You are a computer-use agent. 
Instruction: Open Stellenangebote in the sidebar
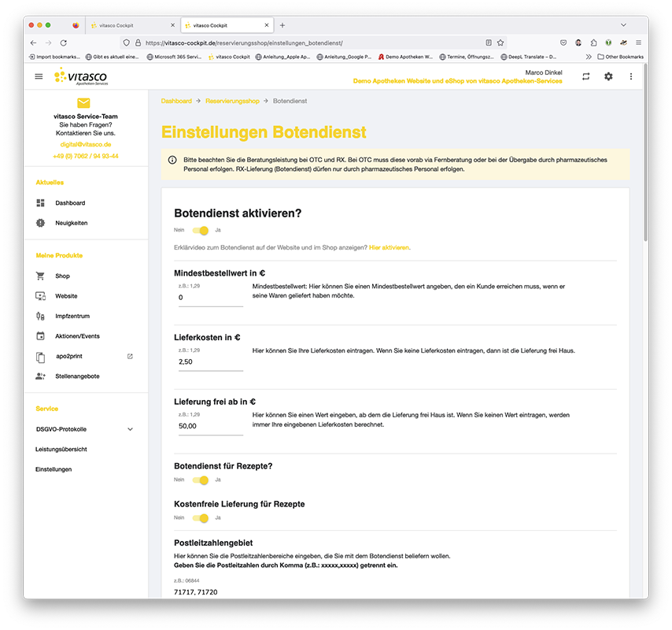pos(77,376)
